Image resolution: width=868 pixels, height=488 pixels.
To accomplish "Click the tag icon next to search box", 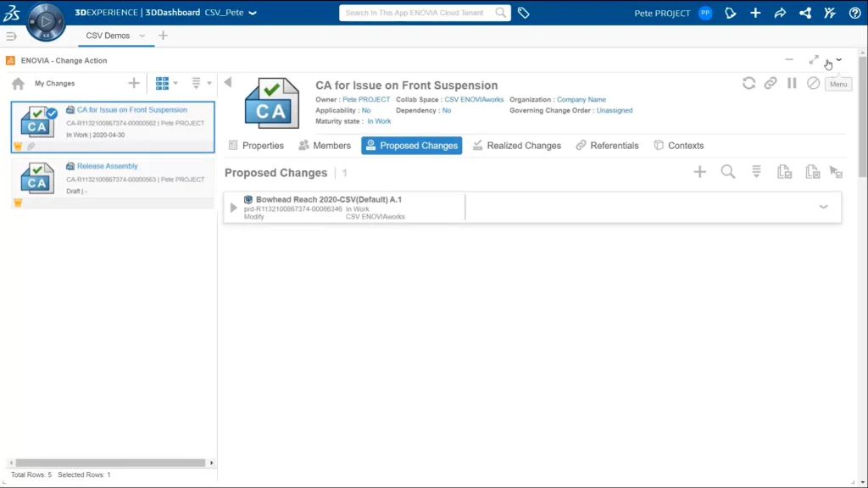I will (524, 13).
